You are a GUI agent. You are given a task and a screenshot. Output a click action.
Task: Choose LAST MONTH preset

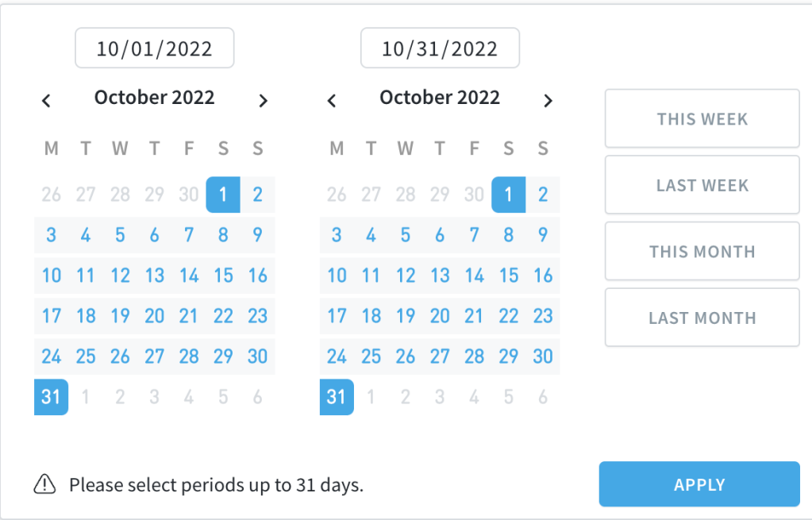702,318
